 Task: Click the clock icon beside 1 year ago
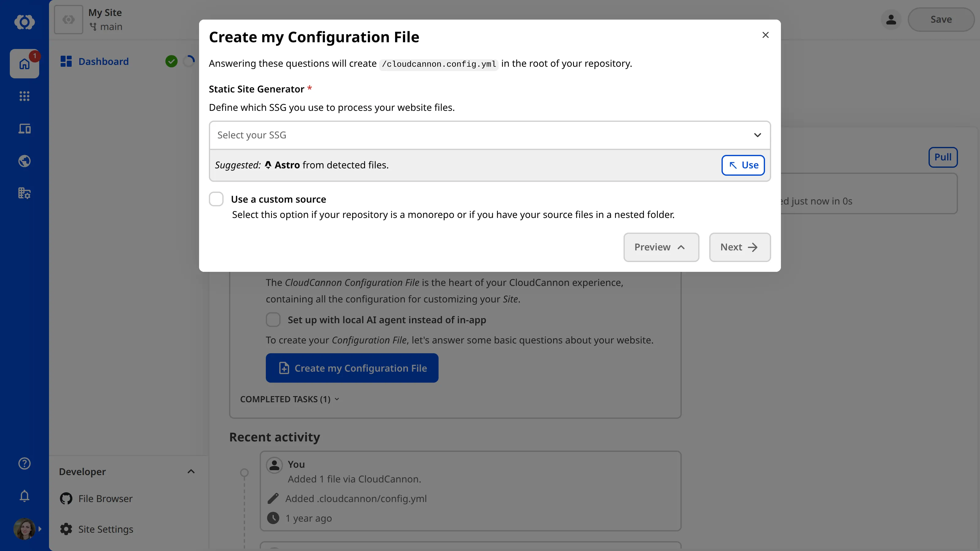point(273,518)
